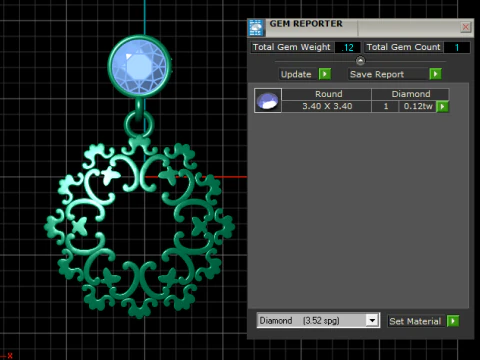Select the jump ring connecting bezel and pendant
The width and height of the screenshot is (480, 360).
(139, 124)
